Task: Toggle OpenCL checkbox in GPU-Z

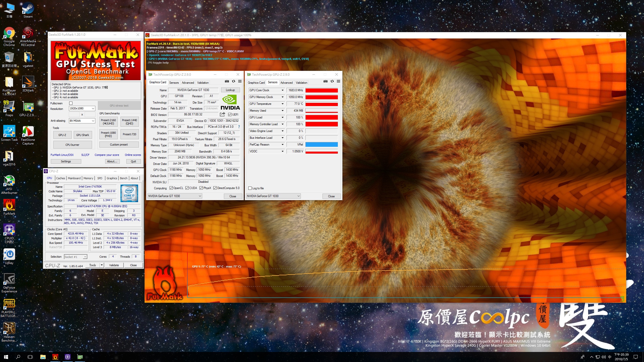Action: [x=171, y=188]
